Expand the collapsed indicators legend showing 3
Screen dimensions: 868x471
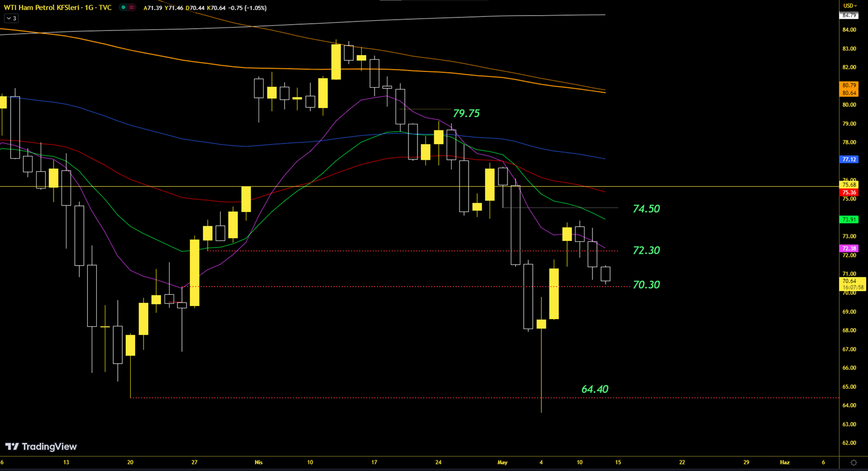pos(11,19)
